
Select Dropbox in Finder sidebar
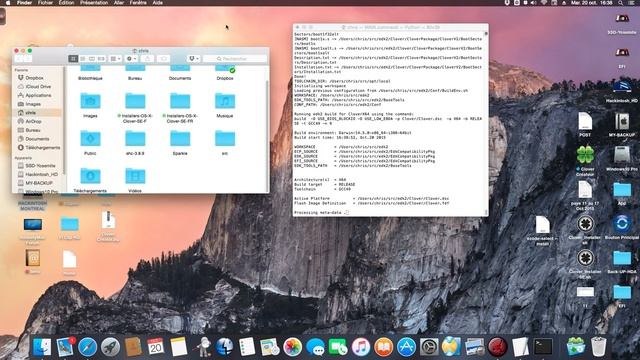point(38,78)
